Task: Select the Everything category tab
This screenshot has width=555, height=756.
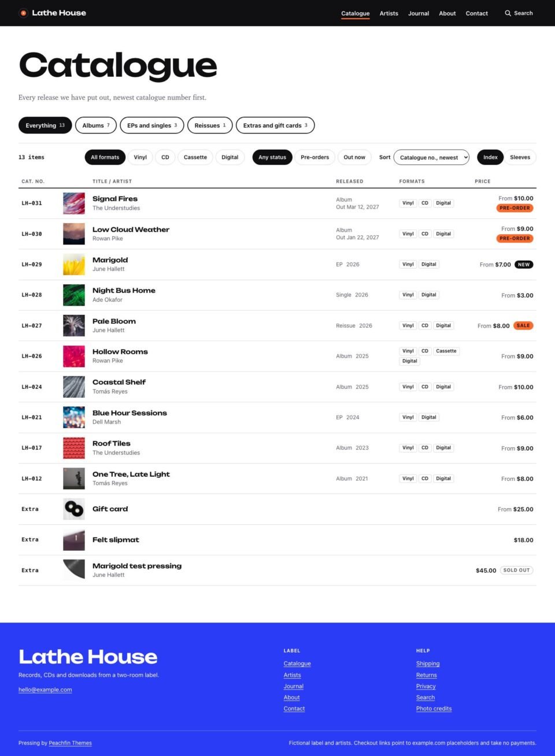Action: [x=45, y=125]
